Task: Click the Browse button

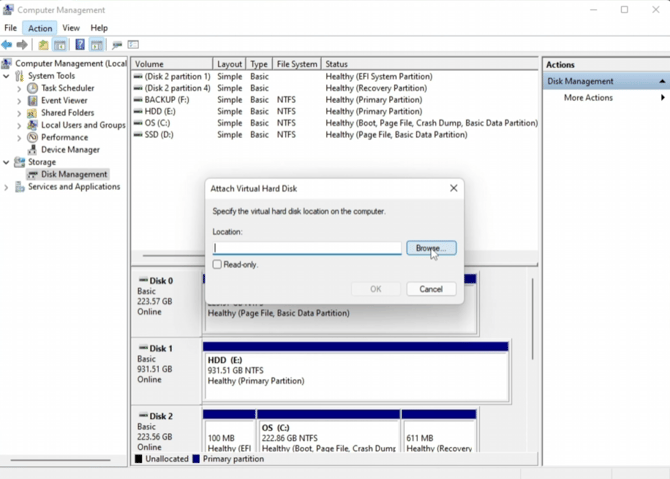Action: tap(430, 248)
